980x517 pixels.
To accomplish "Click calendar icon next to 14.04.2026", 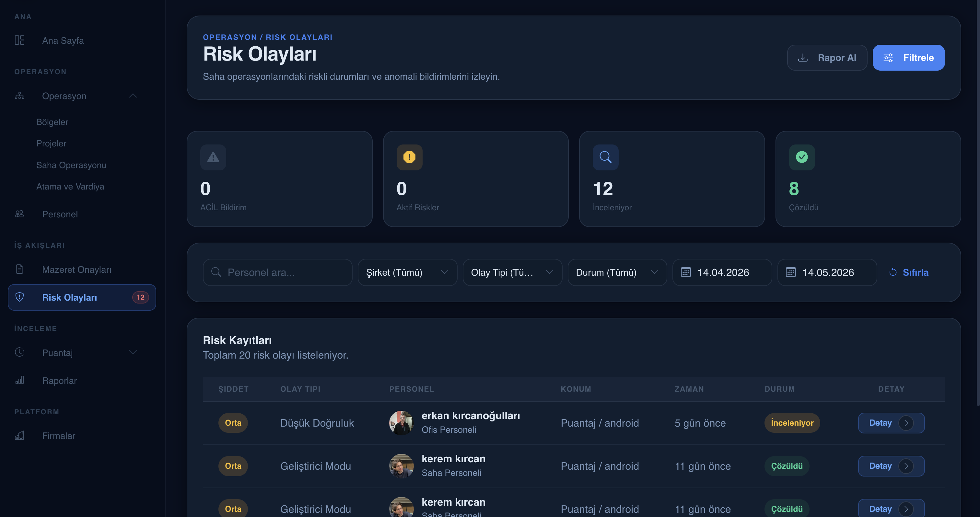I will point(686,272).
